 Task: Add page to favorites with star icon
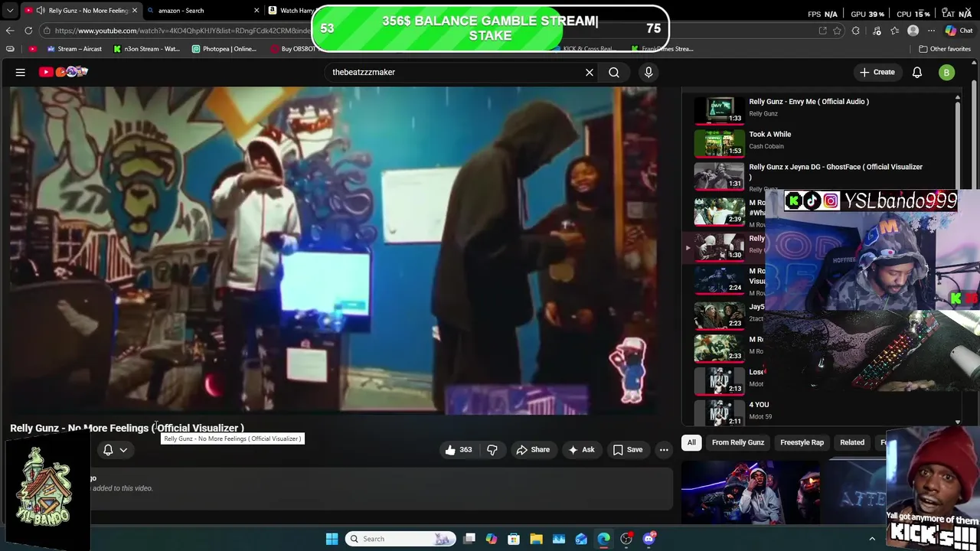pyautogui.click(x=837, y=31)
